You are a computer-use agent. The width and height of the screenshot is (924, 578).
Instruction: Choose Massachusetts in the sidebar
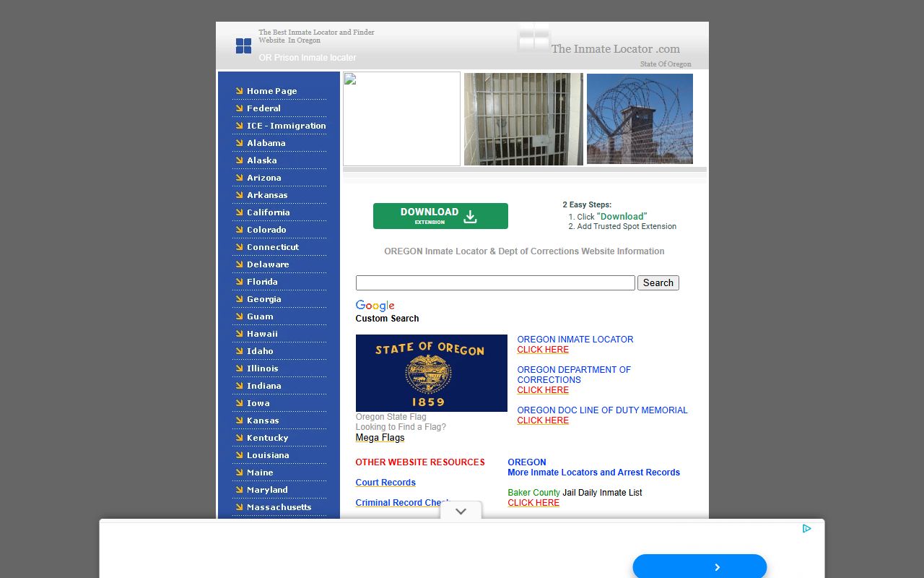(279, 507)
